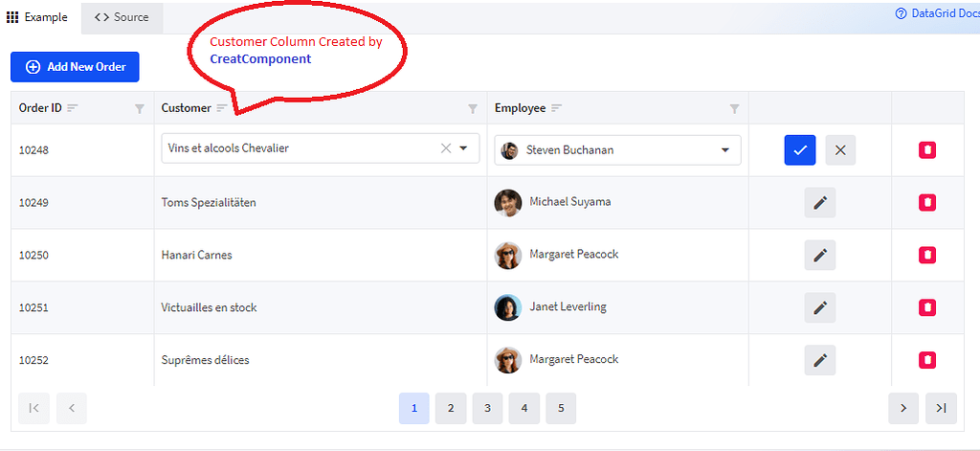The image size is (980, 451).
Task: Open the Customer column filter icon
Action: click(x=473, y=109)
